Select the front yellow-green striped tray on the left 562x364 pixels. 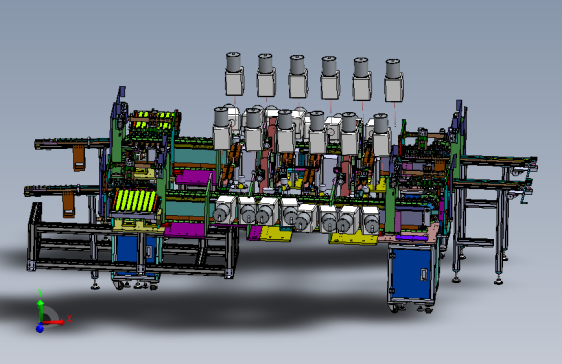pos(135,200)
